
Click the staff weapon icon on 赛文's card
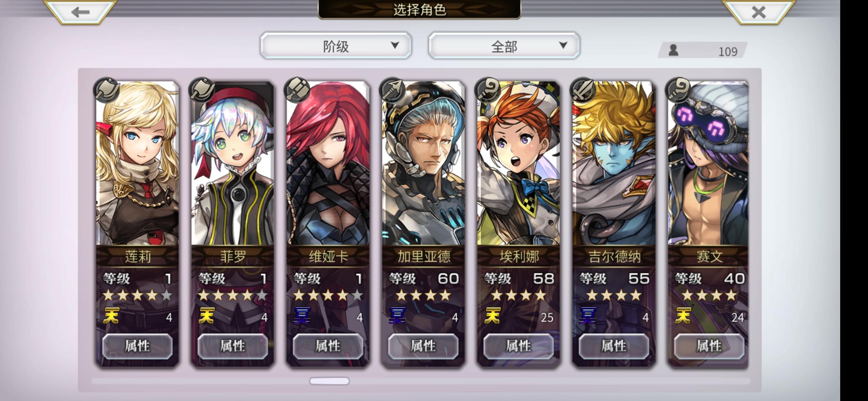coord(678,90)
